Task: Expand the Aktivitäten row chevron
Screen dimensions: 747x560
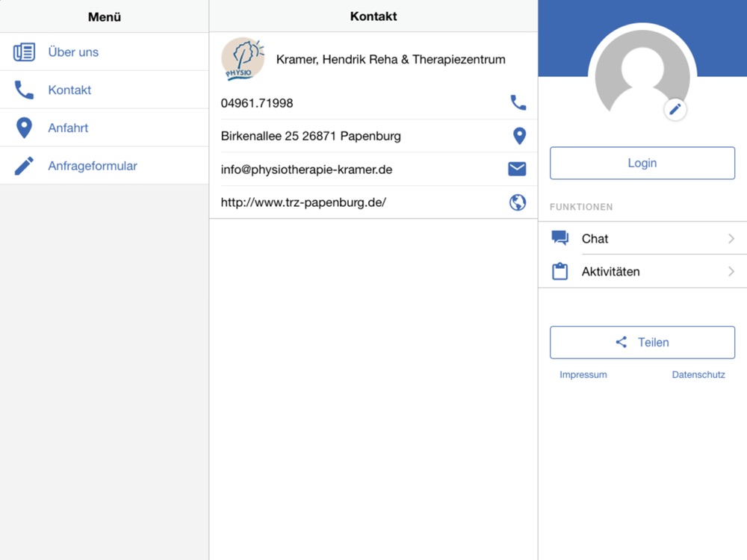Action: 731,272
